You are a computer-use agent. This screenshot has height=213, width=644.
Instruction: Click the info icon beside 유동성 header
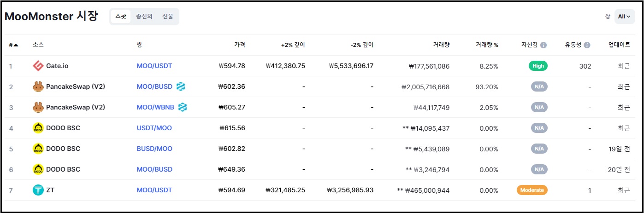point(587,45)
